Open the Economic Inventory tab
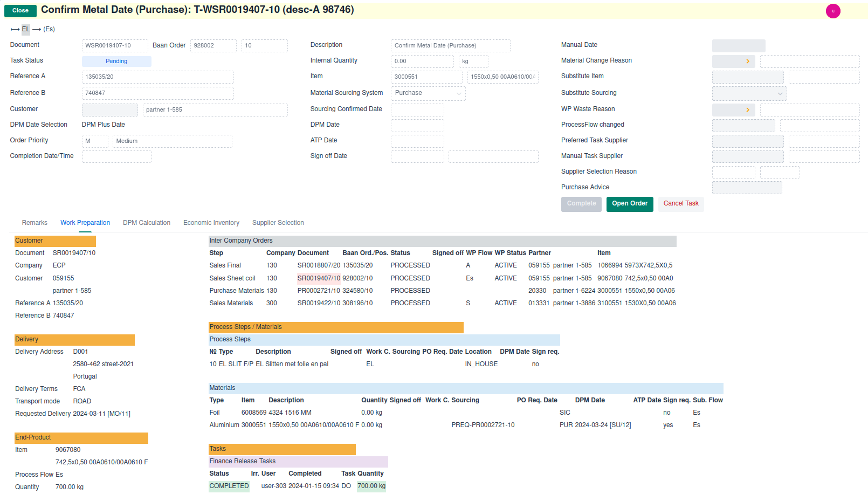 [x=211, y=223]
